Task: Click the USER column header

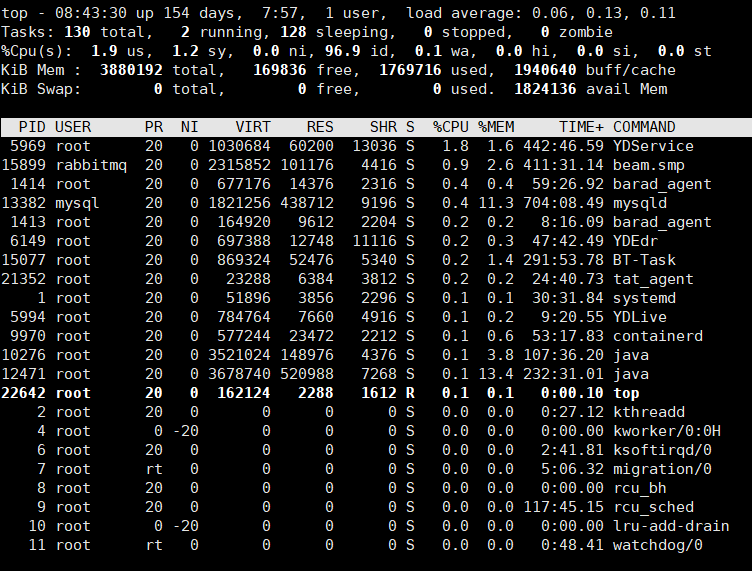Action: pos(73,127)
